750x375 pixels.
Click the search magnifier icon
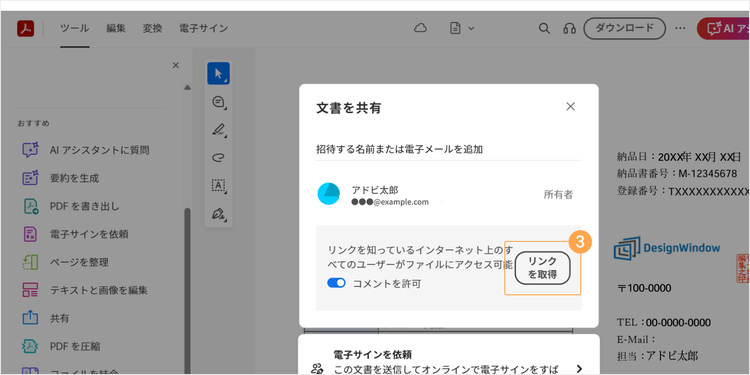[x=544, y=28]
